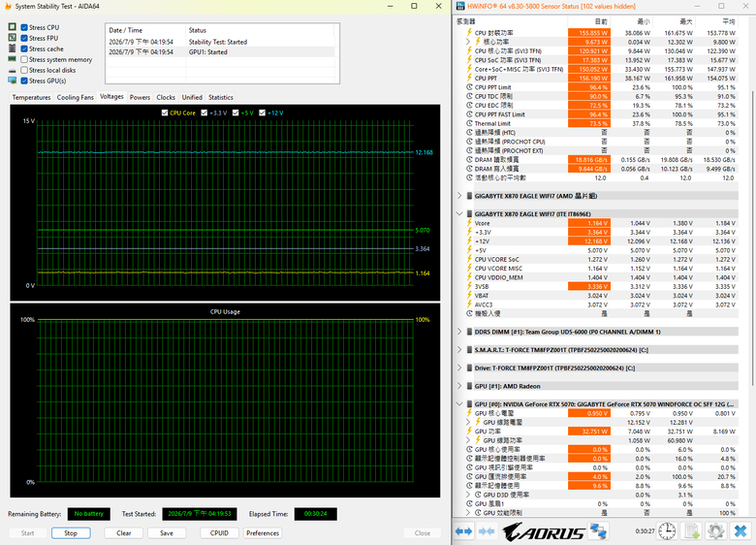This screenshot has width=756, height=545.
Task: Click the Save button in AIDA64
Action: 167,533
